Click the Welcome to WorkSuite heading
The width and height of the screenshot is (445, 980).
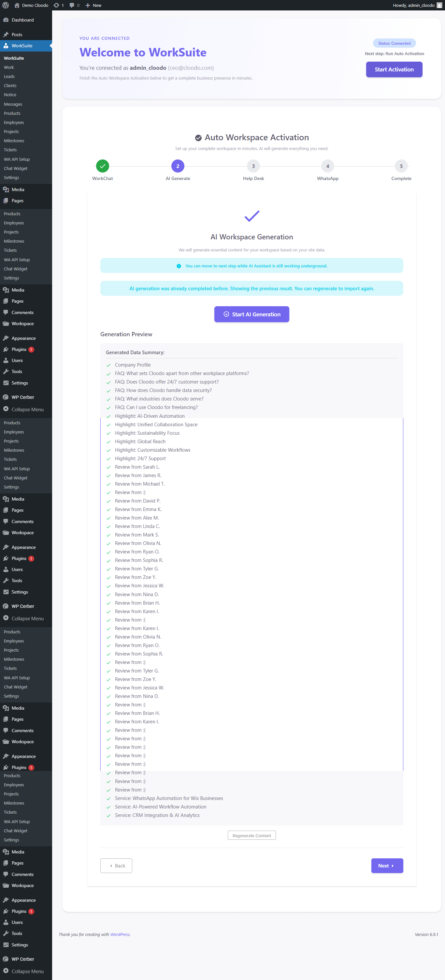pyautogui.click(x=143, y=52)
